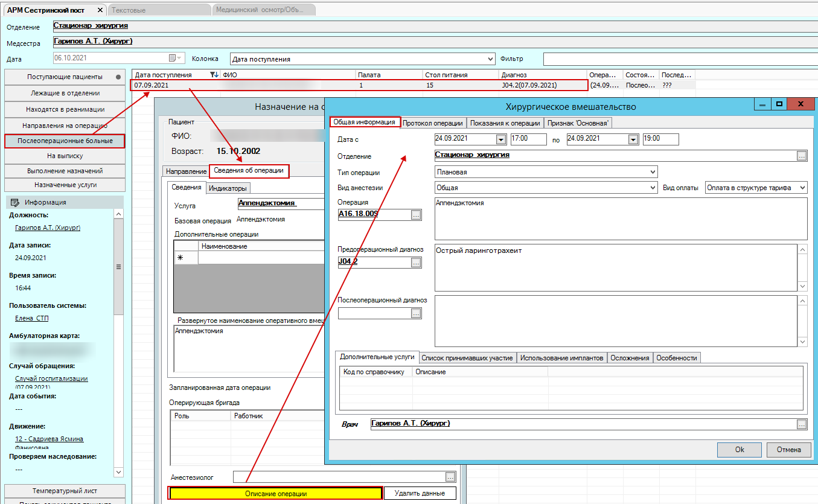Open the Использование имплантов tab

coord(561,358)
